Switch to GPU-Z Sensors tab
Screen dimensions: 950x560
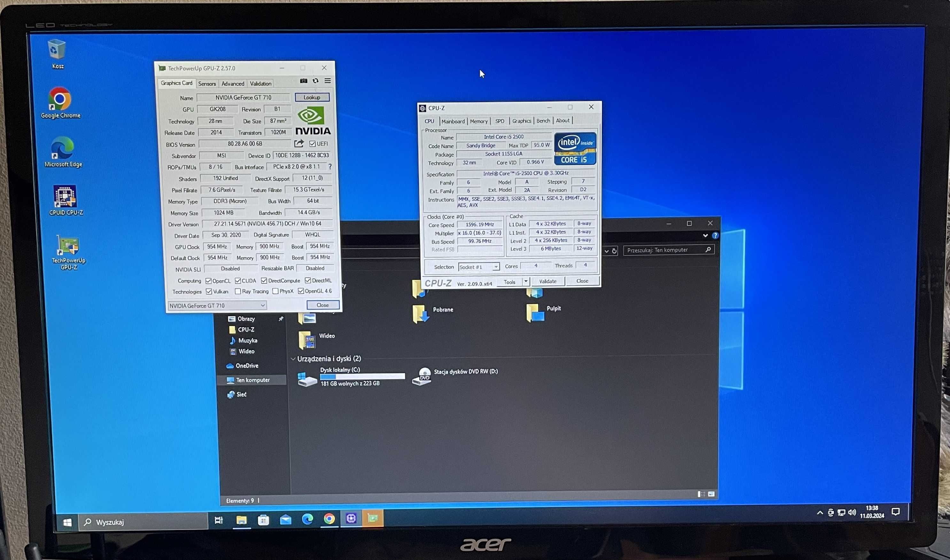207,84
